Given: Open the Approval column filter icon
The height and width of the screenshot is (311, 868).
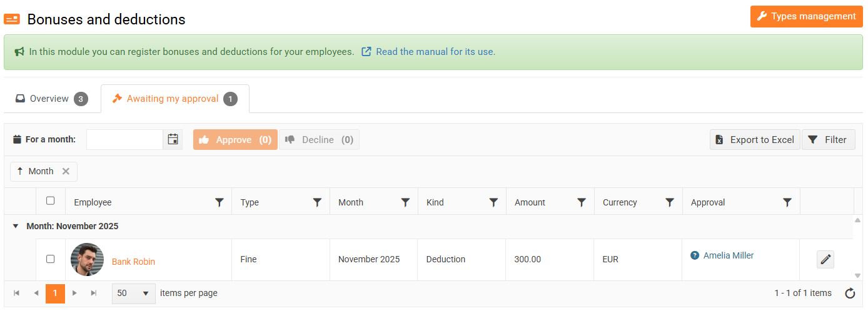Looking at the screenshot, I should [787, 202].
